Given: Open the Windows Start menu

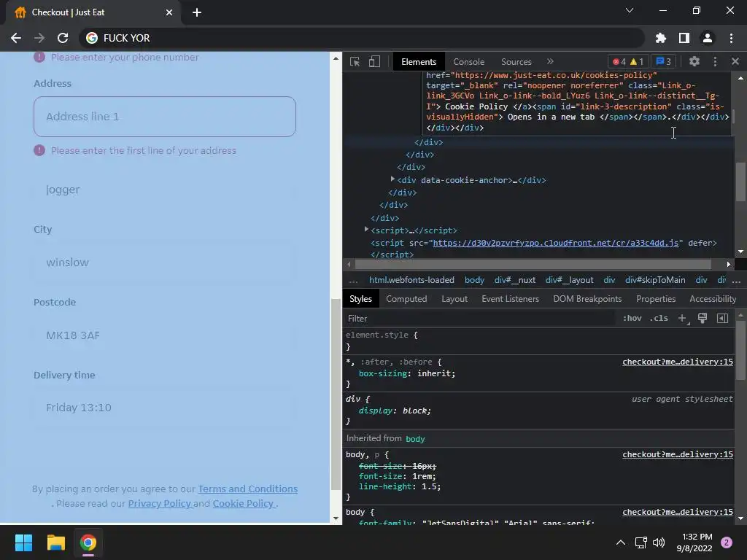Looking at the screenshot, I should click(x=23, y=542).
